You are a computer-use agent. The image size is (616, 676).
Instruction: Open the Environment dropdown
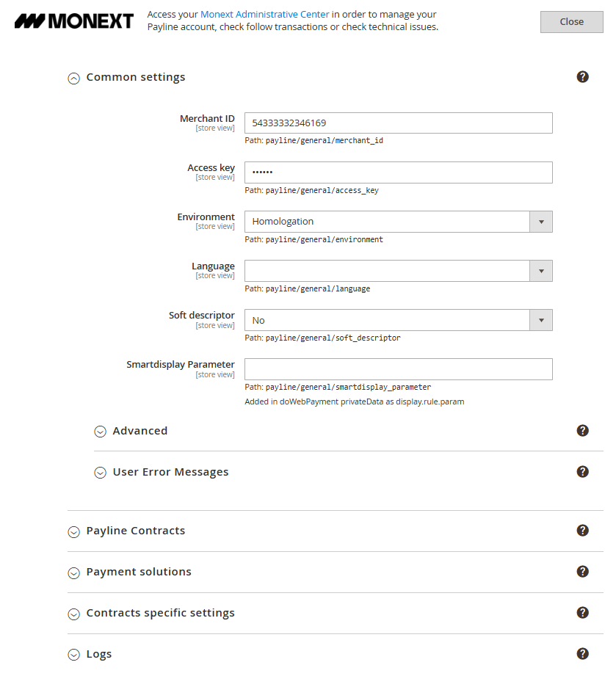click(x=398, y=222)
